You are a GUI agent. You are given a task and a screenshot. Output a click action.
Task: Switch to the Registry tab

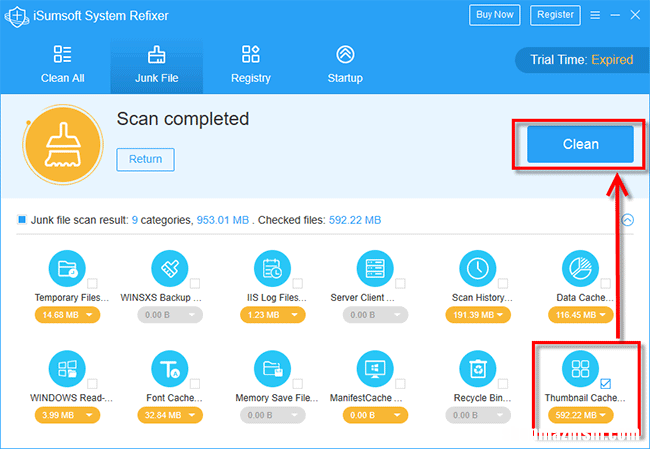click(251, 65)
